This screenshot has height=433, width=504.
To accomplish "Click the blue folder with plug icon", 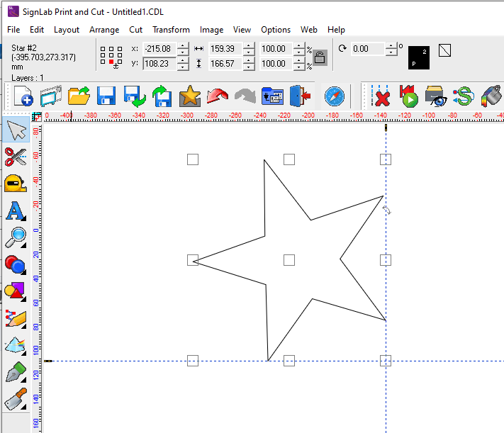I will click(273, 96).
